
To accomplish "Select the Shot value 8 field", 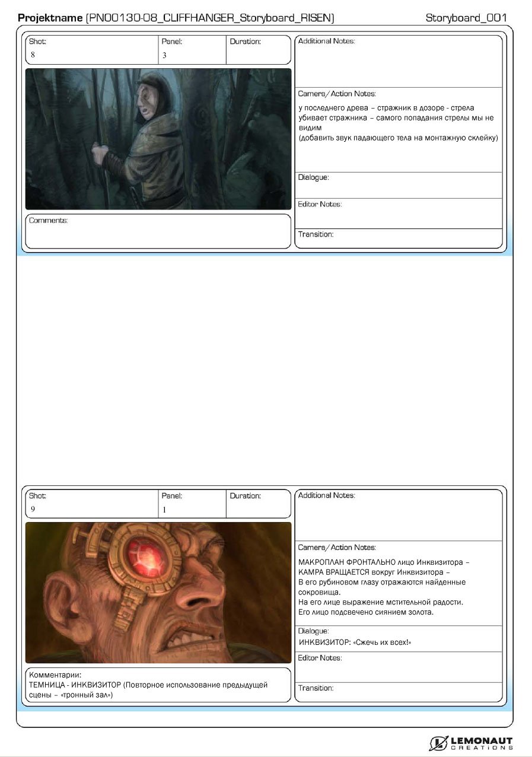I will (92, 50).
